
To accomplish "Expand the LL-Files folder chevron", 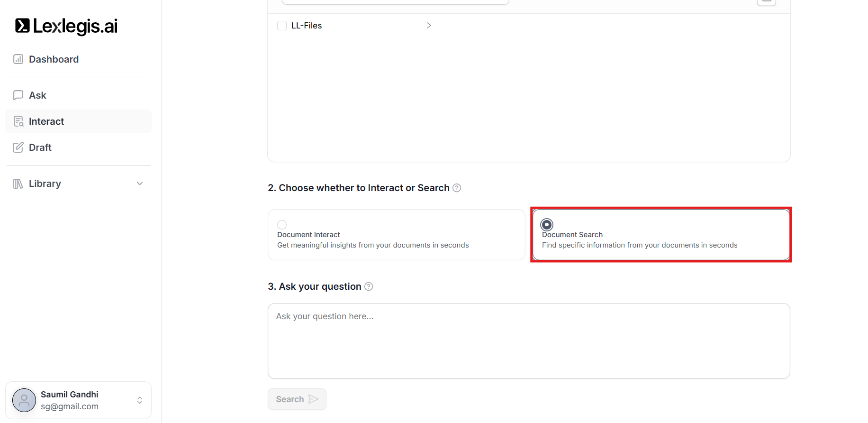I will [429, 26].
